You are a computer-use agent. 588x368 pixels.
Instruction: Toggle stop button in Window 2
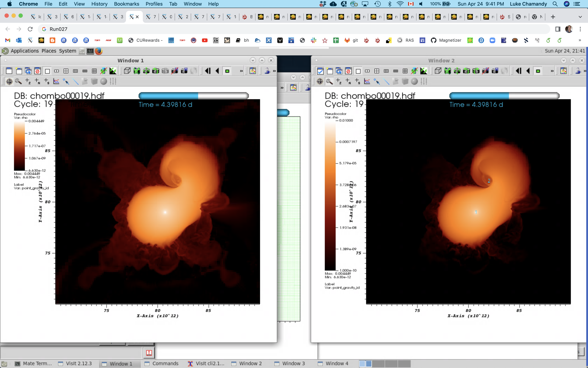tap(538, 71)
